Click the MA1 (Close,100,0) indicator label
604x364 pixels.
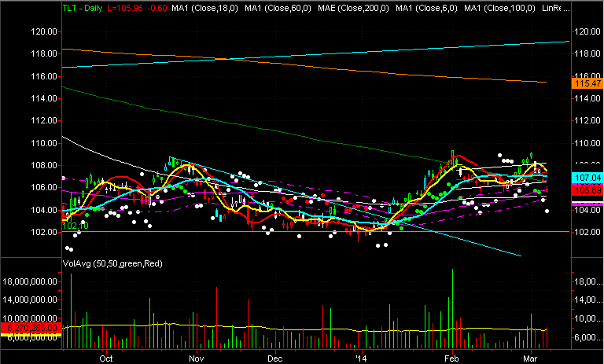pyautogui.click(x=499, y=8)
